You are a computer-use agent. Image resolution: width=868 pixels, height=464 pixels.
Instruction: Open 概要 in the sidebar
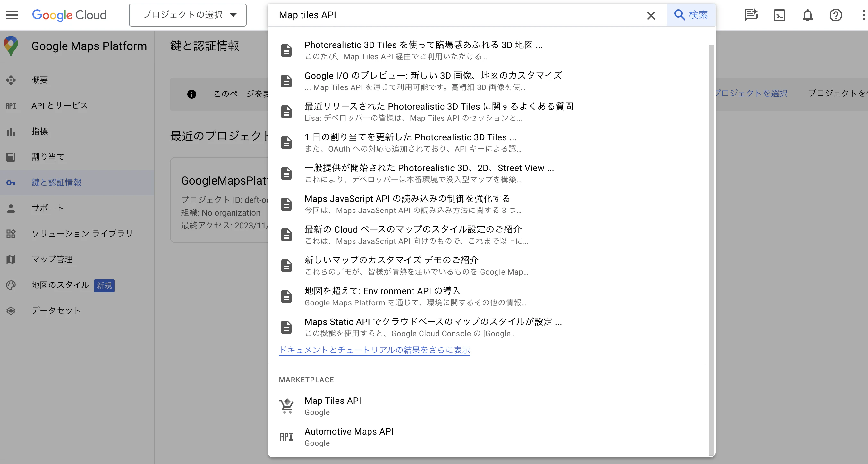pyautogui.click(x=77, y=80)
